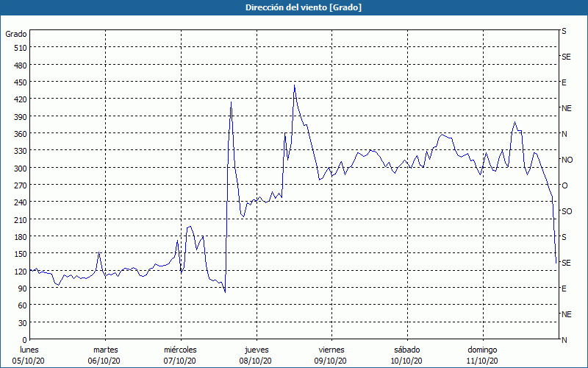588x368 pixels.
Task: Click the NE compass label just below 420
Action: coord(566,108)
